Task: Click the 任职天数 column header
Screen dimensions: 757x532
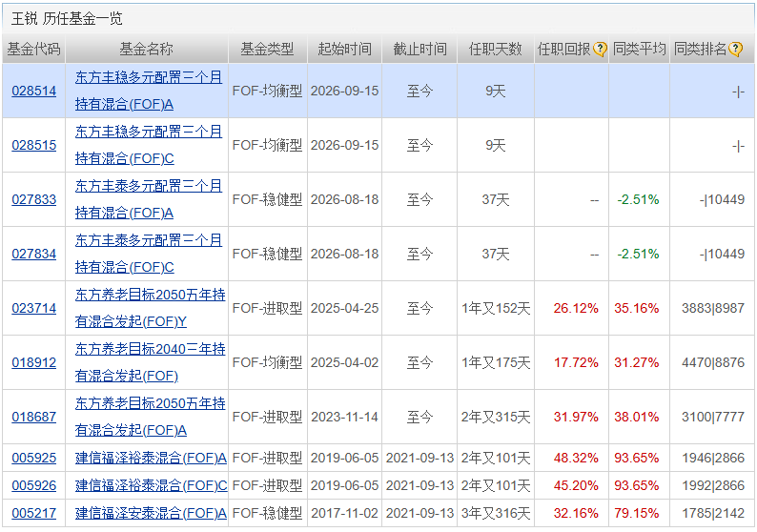Action: click(496, 49)
